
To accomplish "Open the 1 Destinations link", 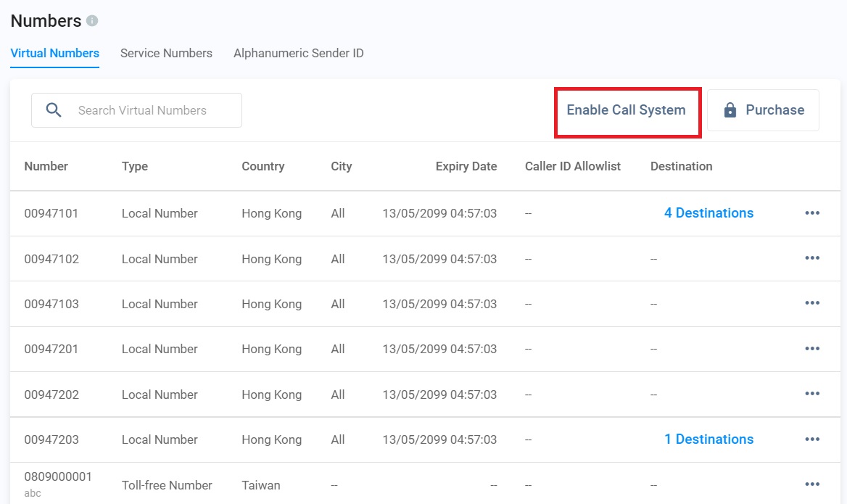I will (708, 439).
